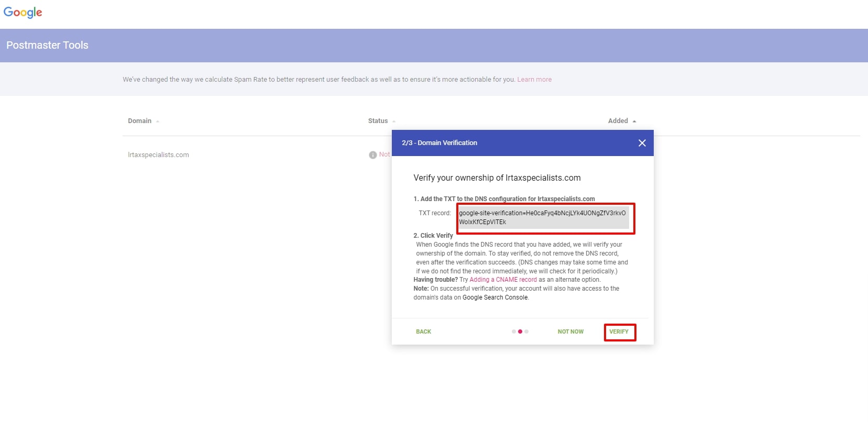Click the NOT NOW button
This screenshot has height=431, width=868.
coord(570,332)
